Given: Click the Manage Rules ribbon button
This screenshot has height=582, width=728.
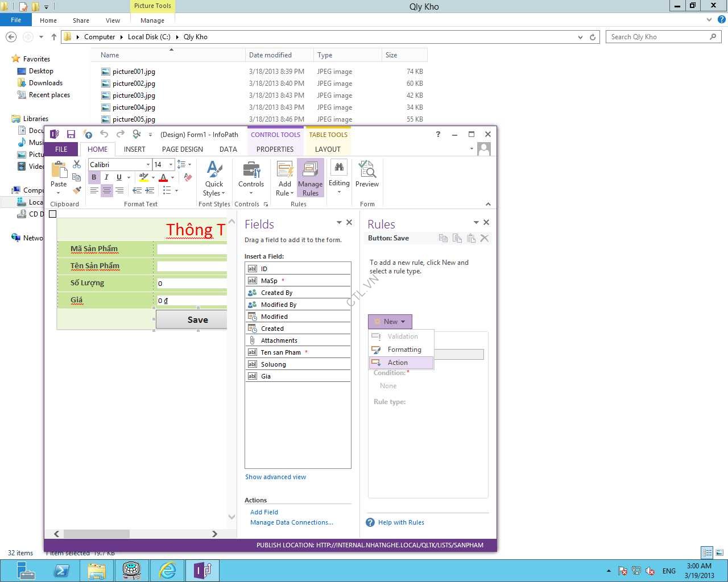Looking at the screenshot, I should 310,178.
